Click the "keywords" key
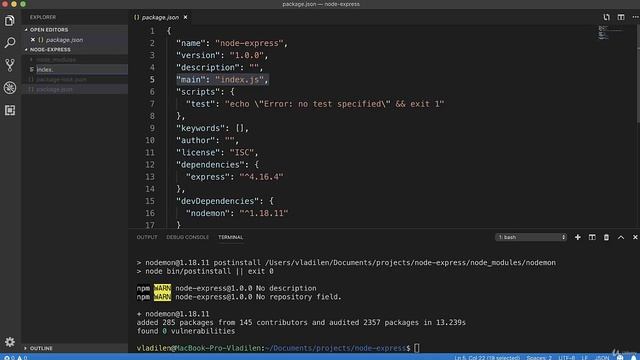 [x=200, y=128]
